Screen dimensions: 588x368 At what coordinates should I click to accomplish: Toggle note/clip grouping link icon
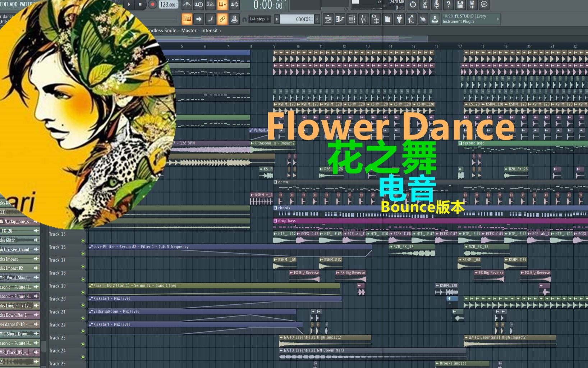tap(222, 19)
